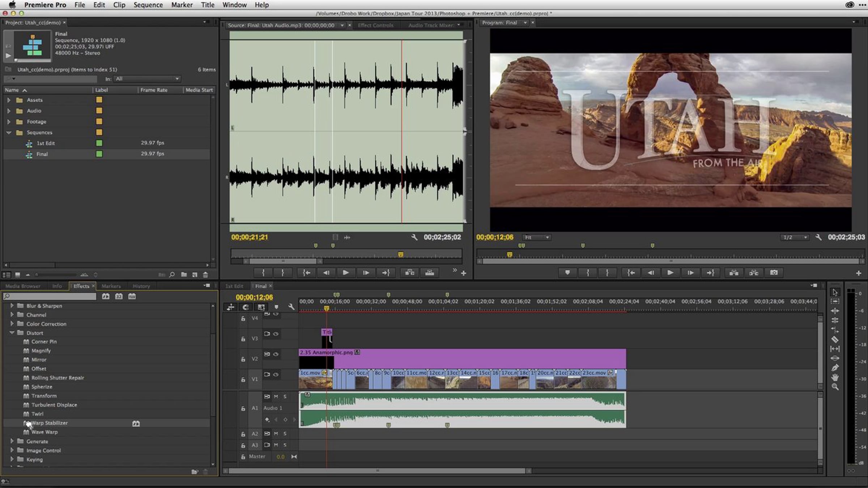Switch to the Media Browser tab
The image size is (868, 488).
pos(23,286)
